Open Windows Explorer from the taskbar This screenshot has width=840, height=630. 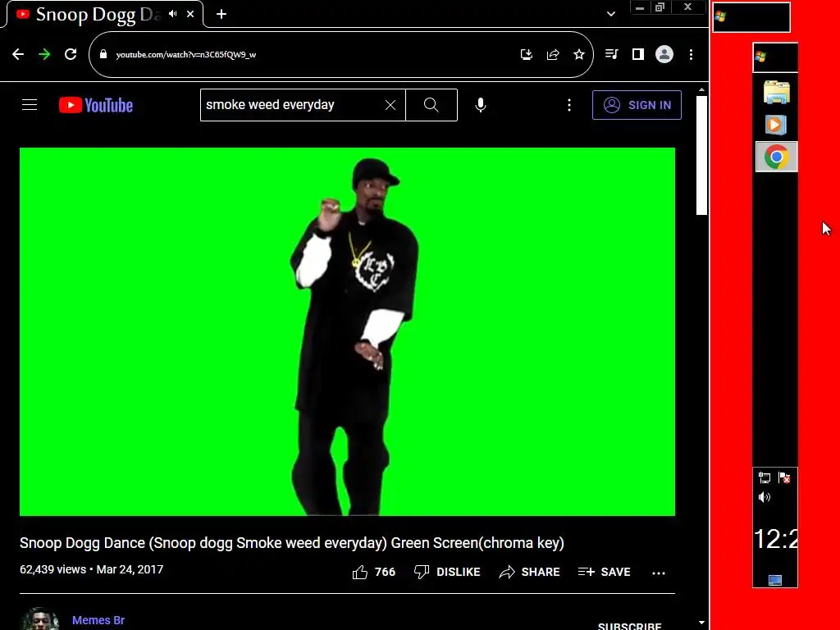pos(776,93)
